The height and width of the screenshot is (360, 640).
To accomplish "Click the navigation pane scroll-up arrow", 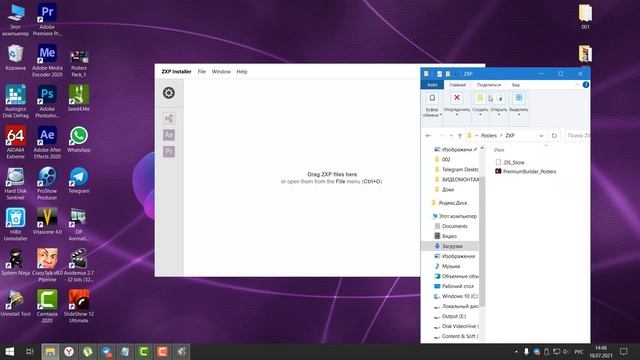I will (482, 148).
